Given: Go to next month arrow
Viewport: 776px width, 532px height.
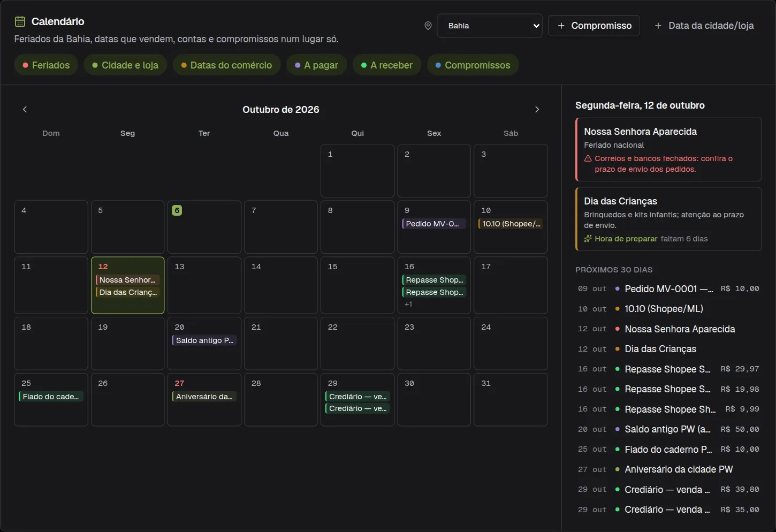Looking at the screenshot, I should (x=537, y=109).
